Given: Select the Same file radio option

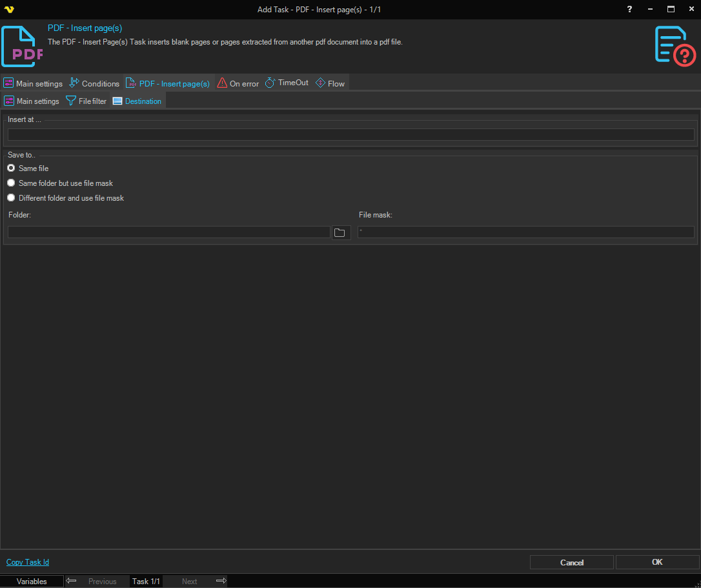Looking at the screenshot, I should click(x=11, y=168).
